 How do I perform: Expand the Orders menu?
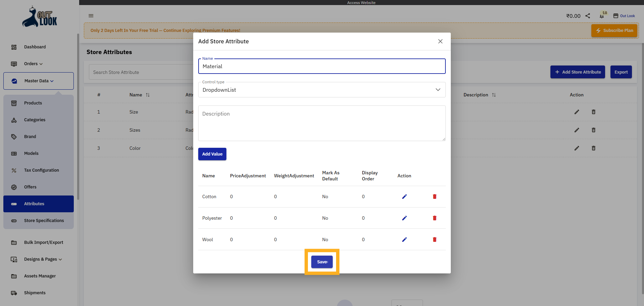[33, 64]
